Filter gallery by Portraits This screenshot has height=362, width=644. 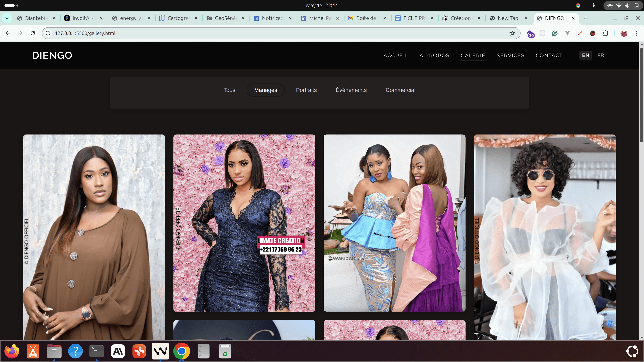(306, 90)
